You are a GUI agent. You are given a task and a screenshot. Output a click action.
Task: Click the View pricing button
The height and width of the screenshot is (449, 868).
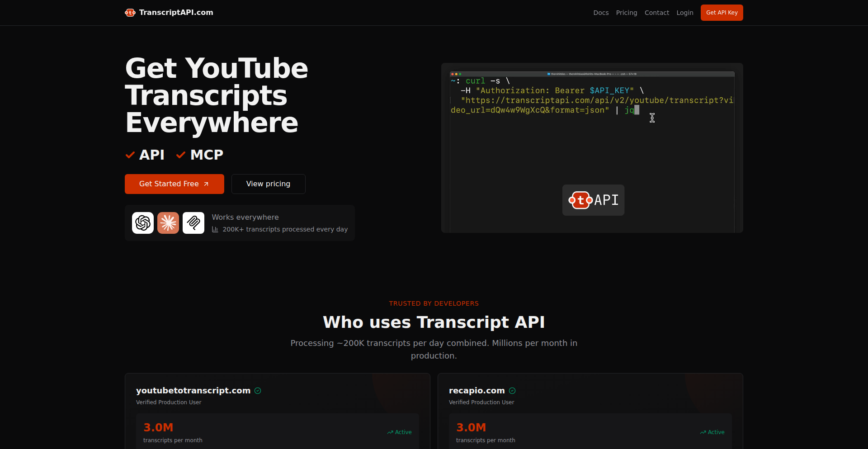click(268, 184)
